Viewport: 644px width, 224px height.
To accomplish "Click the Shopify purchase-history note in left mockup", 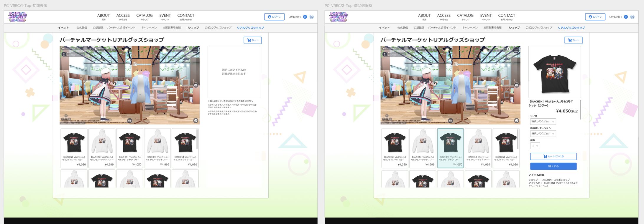I will (x=231, y=101).
